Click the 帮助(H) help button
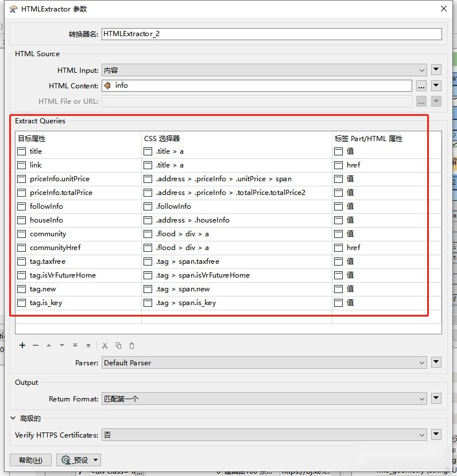 30,460
